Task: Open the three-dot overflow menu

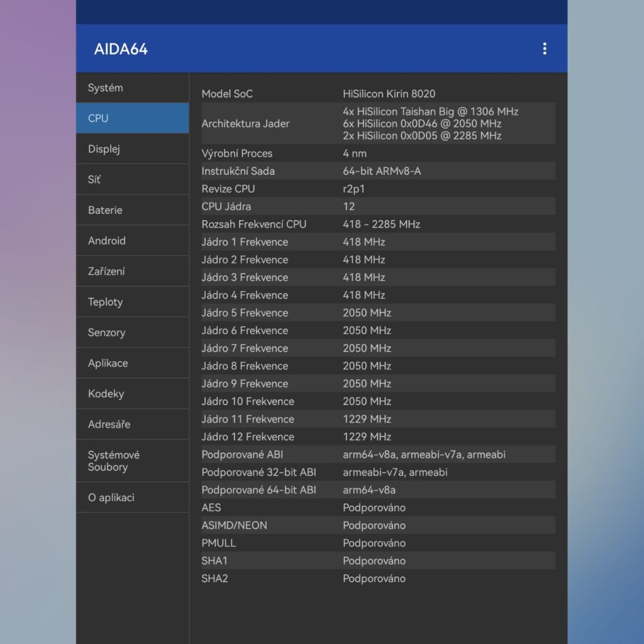Action: click(x=544, y=48)
